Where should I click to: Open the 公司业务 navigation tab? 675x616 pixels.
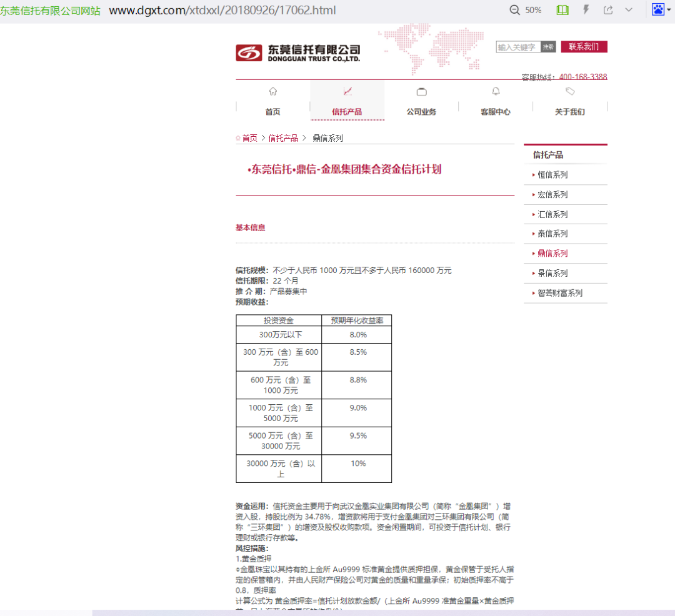point(421,112)
